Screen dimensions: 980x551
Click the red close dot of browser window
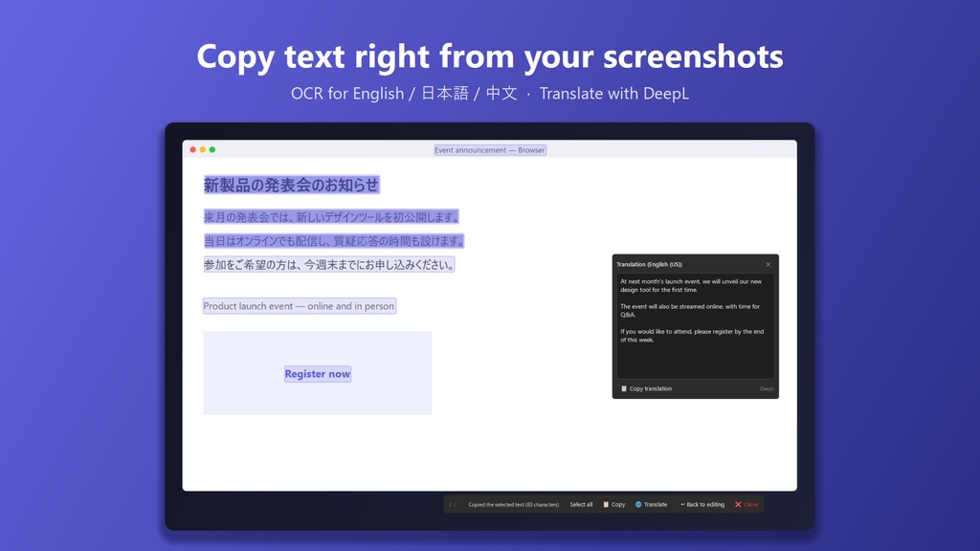[x=193, y=150]
